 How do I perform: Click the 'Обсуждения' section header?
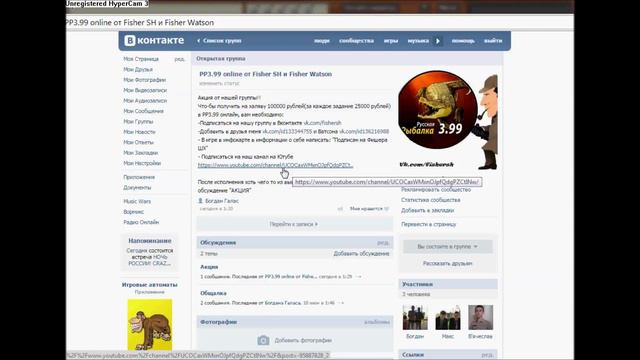218,242
